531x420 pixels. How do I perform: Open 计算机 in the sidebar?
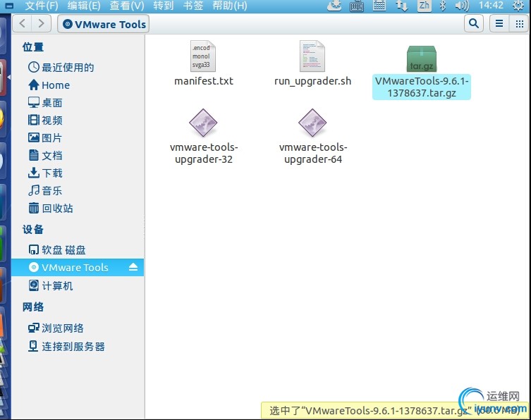coord(78,285)
